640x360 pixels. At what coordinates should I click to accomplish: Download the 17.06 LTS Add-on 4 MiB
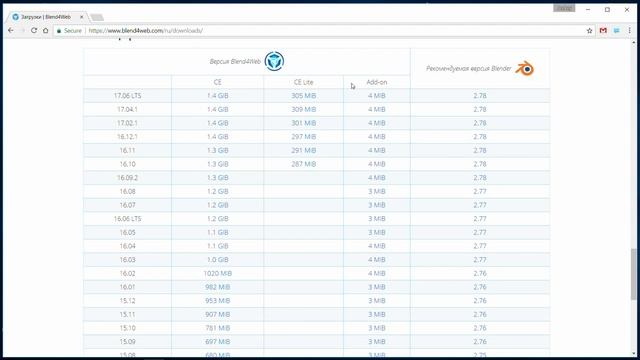[x=377, y=96]
